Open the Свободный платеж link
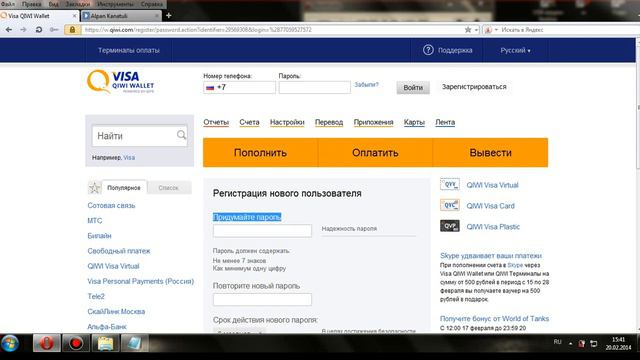The height and width of the screenshot is (360, 640). point(119,251)
